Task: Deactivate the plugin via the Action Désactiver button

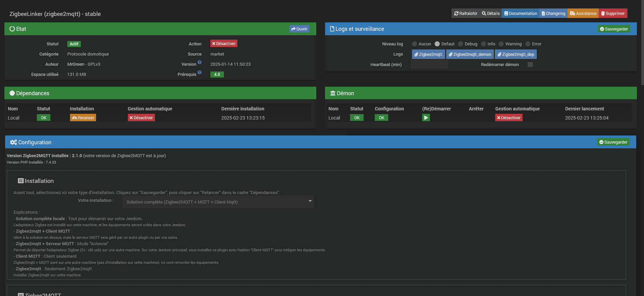Action: [224, 44]
